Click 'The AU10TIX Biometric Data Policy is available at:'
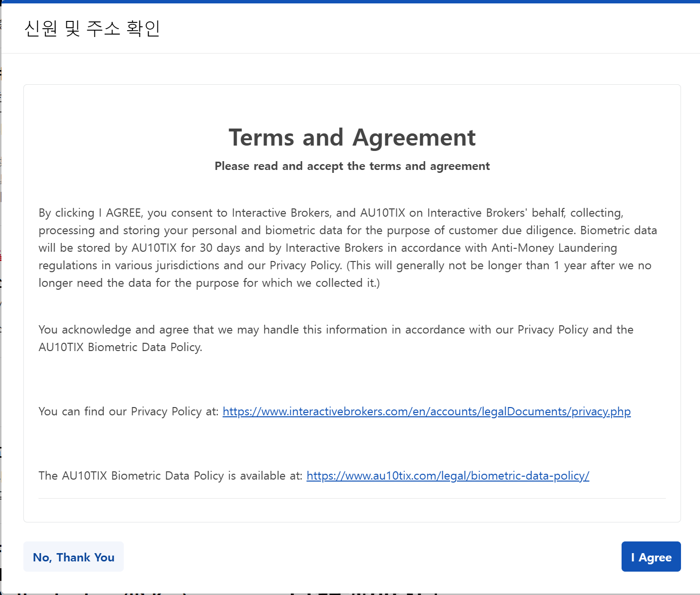Image resolution: width=700 pixels, height=595 pixels. pos(170,476)
